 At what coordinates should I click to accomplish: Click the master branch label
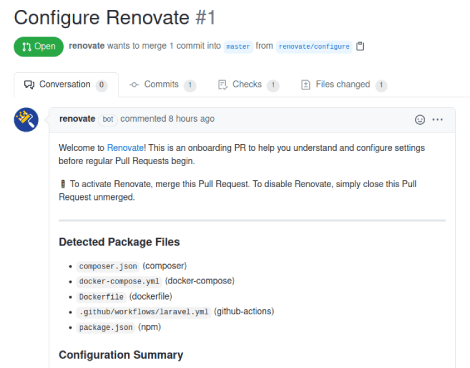238,46
